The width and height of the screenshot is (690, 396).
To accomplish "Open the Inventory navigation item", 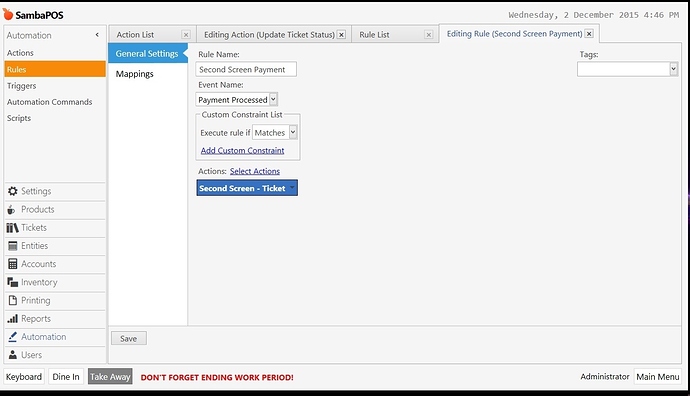I will [55, 282].
